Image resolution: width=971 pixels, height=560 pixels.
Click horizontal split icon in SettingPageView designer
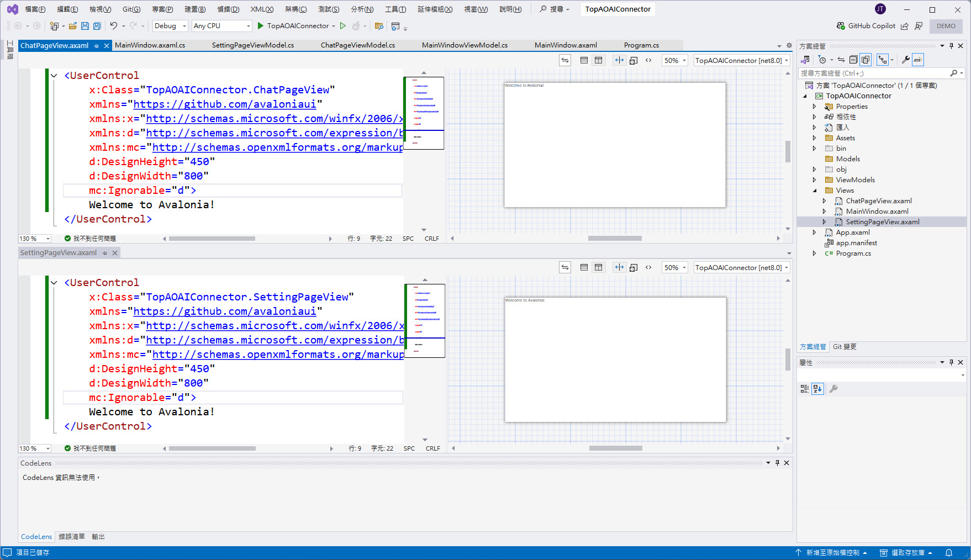[584, 267]
